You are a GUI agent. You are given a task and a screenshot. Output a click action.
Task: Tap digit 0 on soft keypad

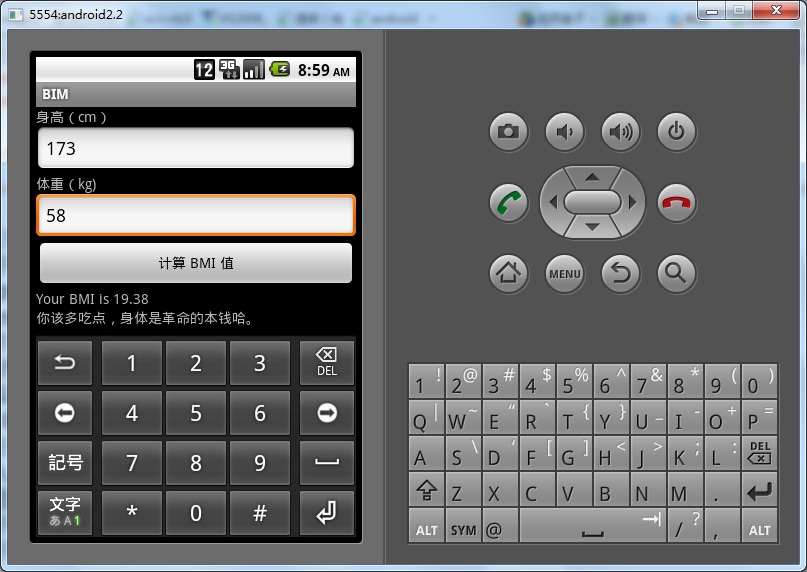click(196, 513)
